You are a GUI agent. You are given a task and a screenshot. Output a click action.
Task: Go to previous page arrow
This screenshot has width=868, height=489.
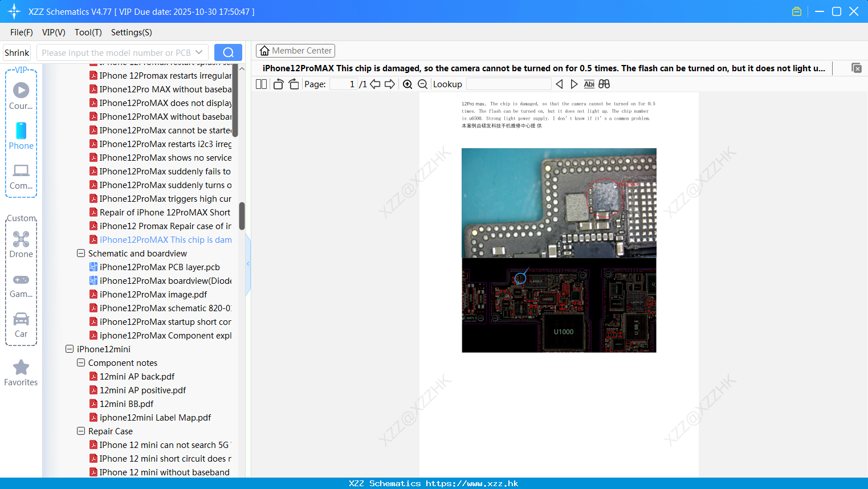375,84
